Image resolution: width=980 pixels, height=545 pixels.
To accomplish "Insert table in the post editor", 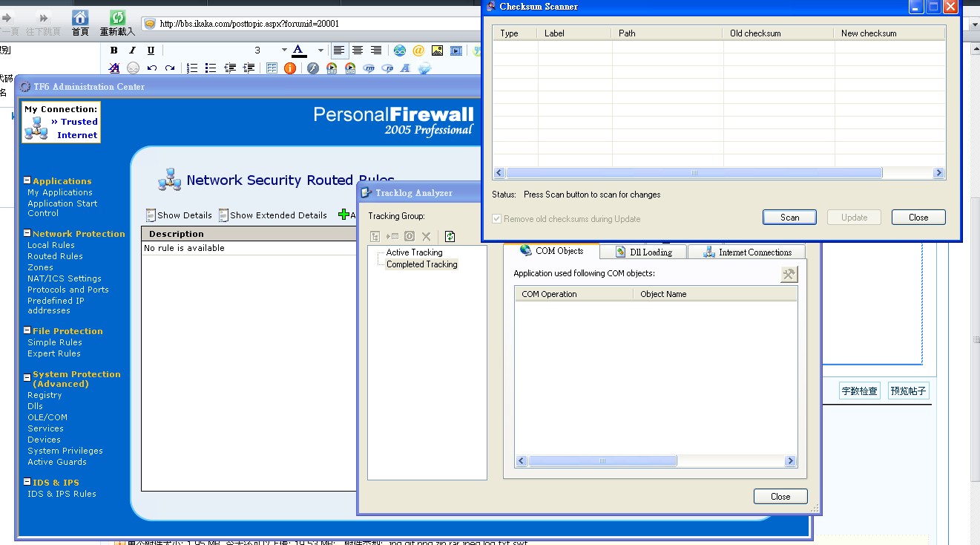I will coord(272,68).
